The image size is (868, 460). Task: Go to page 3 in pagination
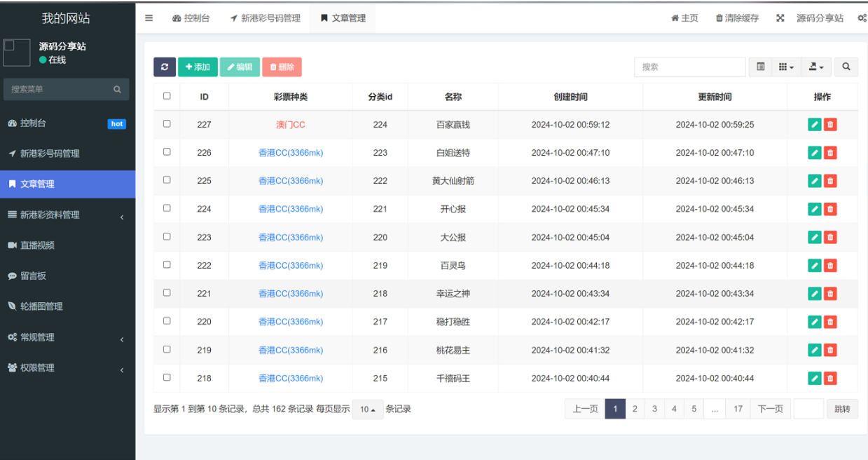pyautogui.click(x=654, y=409)
